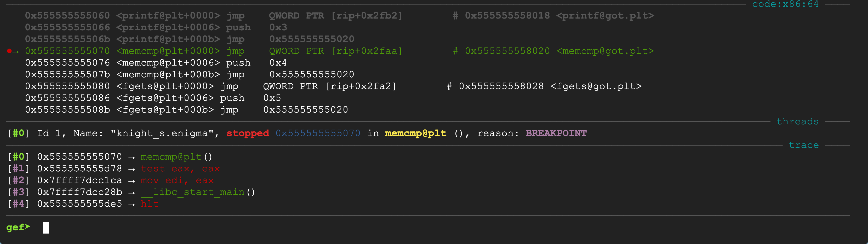Click trace frame [#1] index
This screenshot has height=244, width=868.
(18, 169)
